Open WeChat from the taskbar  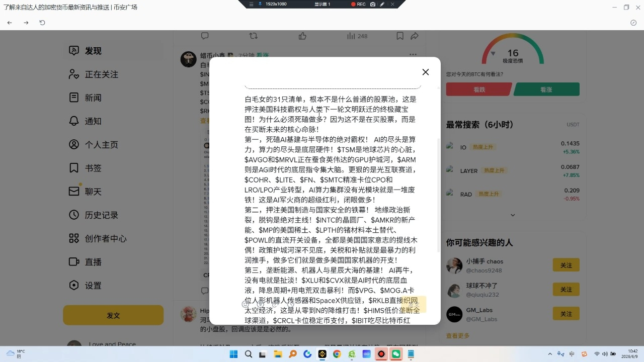[x=396, y=354]
